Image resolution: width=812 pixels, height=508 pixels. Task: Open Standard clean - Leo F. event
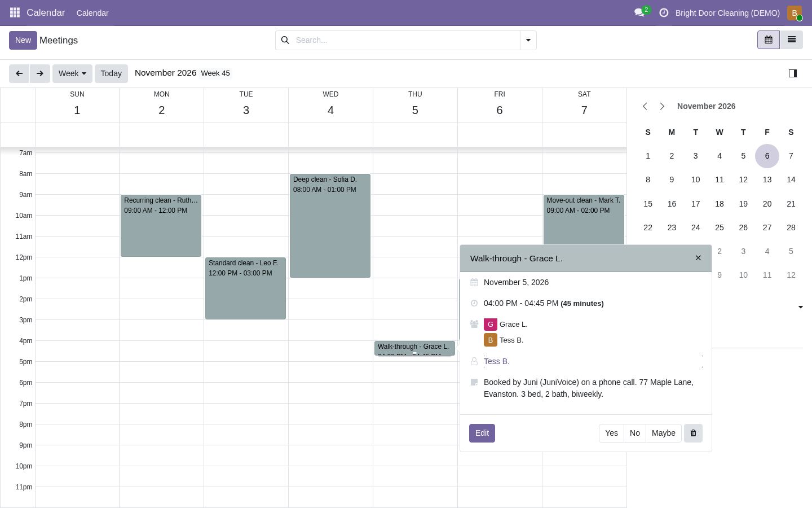click(x=245, y=288)
